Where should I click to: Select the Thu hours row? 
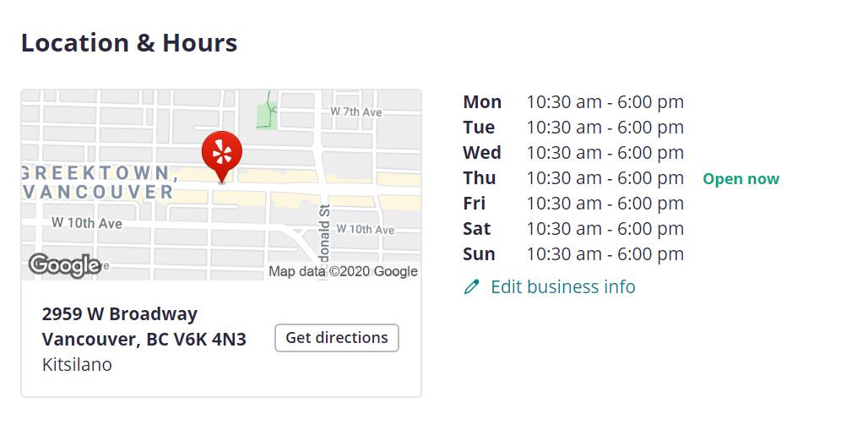[572, 178]
